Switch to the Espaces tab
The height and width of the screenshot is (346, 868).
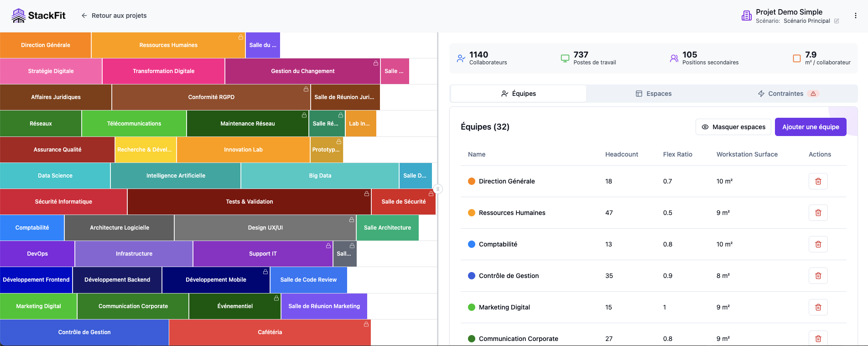click(x=653, y=94)
